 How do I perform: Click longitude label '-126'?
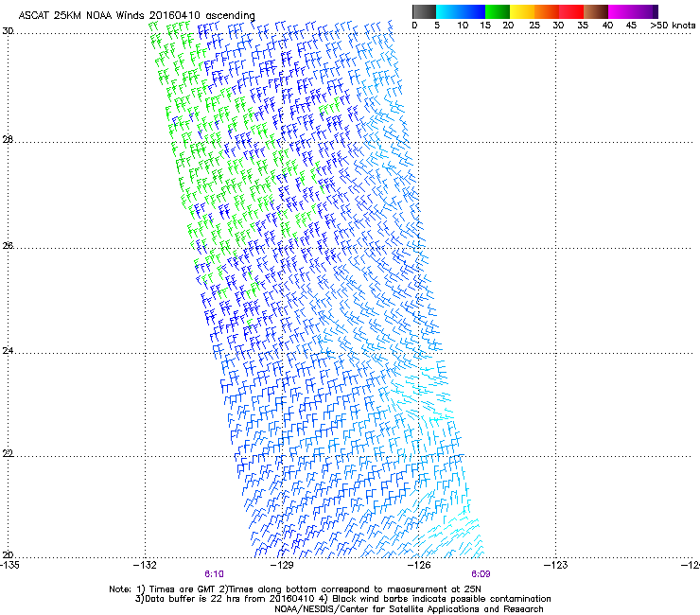point(419,565)
